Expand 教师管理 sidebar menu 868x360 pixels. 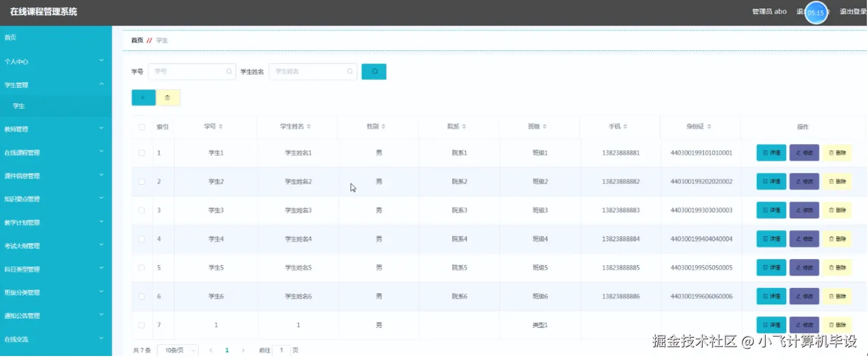(x=56, y=129)
